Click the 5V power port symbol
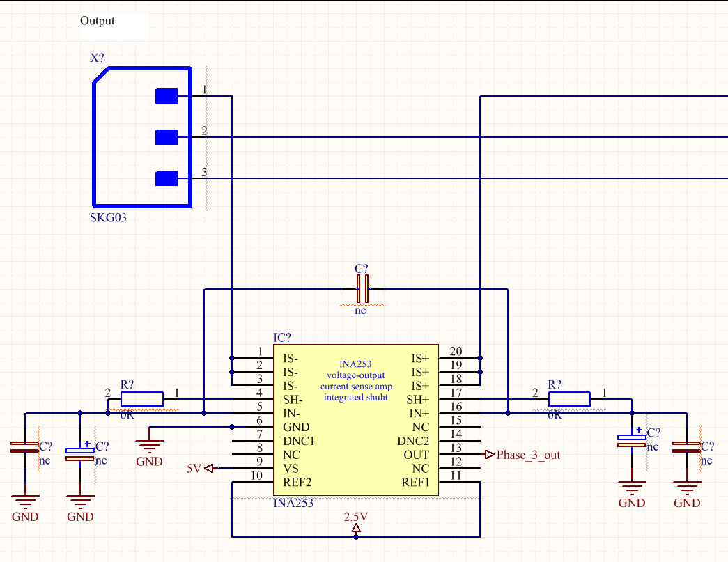The height and width of the screenshot is (562, 728). coord(208,468)
